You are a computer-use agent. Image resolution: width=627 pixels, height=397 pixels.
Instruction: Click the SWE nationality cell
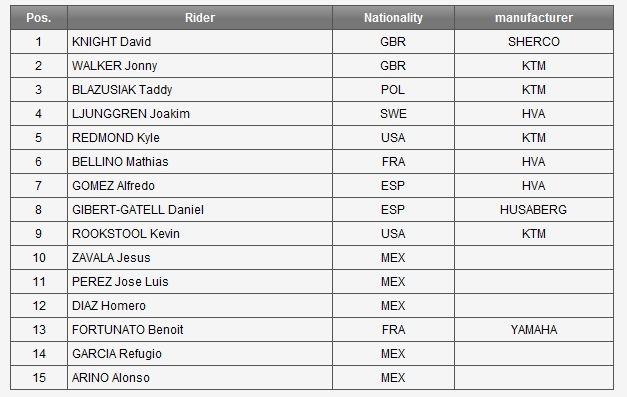393,114
